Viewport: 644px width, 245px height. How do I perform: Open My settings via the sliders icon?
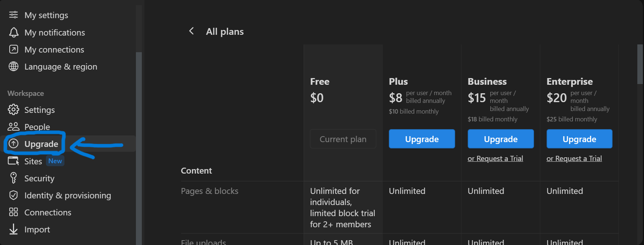[x=13, y=15]
